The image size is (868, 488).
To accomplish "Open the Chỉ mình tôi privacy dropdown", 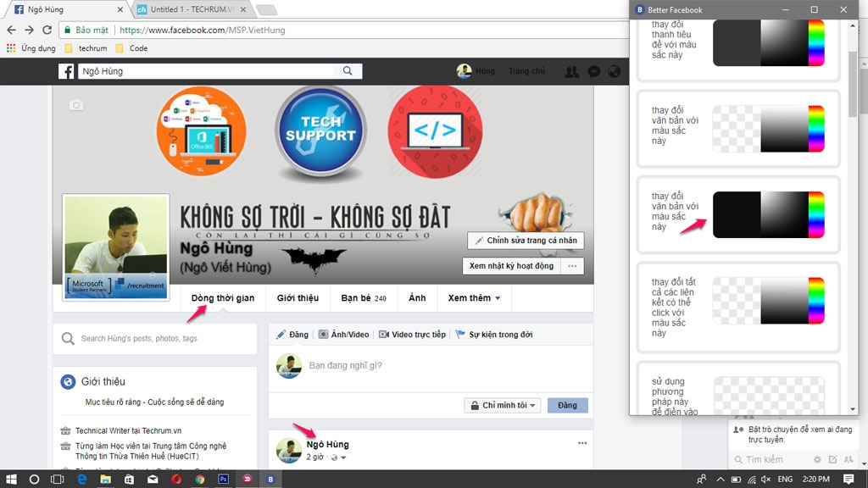I will click(503, 405).
